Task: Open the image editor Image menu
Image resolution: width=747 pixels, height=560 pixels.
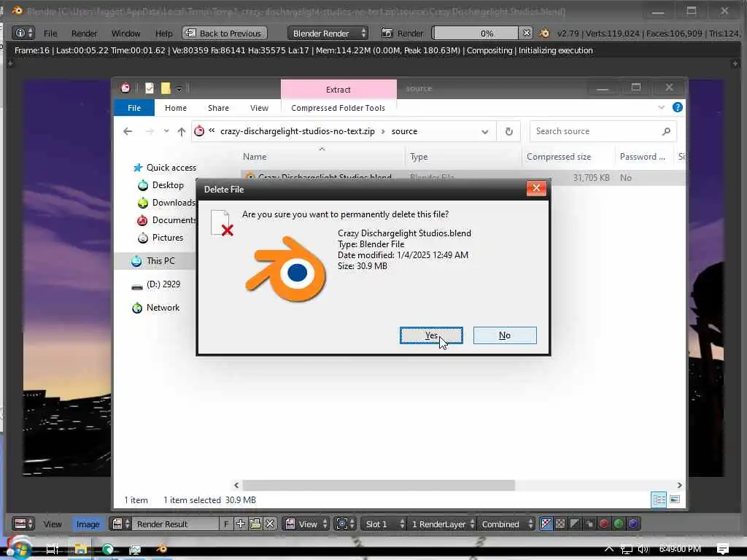Action: pyautogui.click(x=88, y=524)
